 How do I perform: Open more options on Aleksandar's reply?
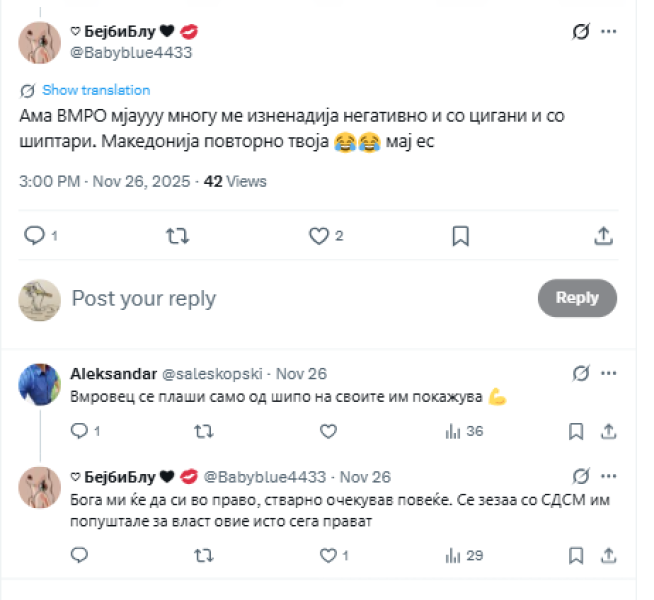tap(608, 374)
